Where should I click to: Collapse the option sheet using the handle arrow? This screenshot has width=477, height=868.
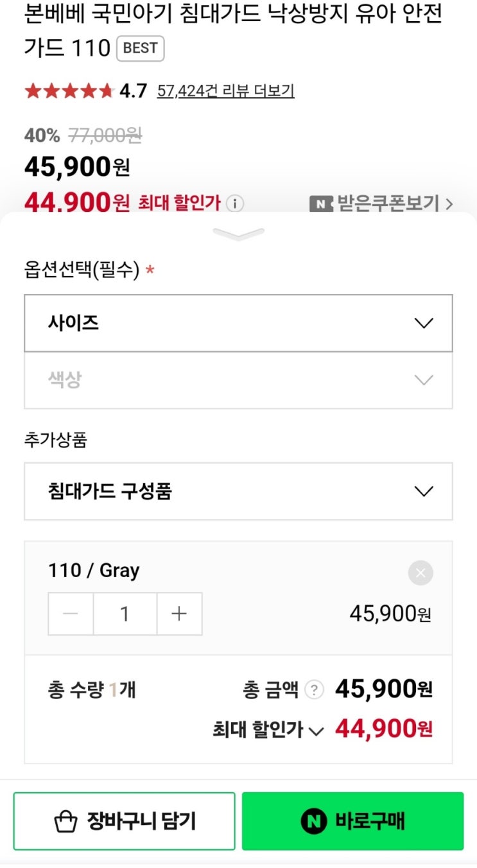238,234
